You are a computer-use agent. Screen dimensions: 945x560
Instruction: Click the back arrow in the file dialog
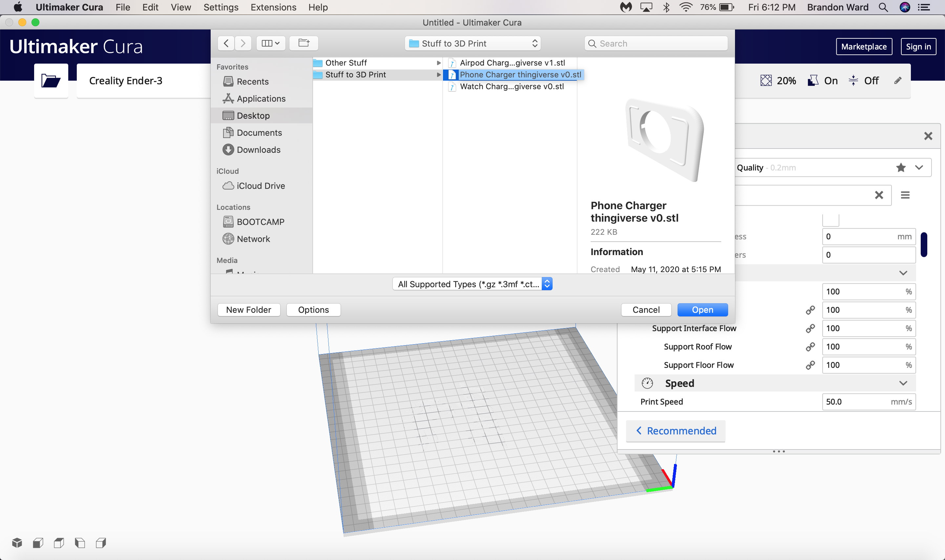(x=226, y=43)
